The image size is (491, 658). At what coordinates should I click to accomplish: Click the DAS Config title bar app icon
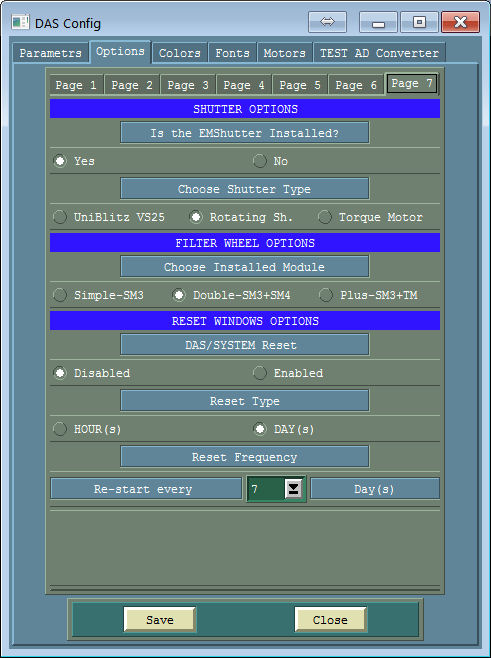point(20,22)
